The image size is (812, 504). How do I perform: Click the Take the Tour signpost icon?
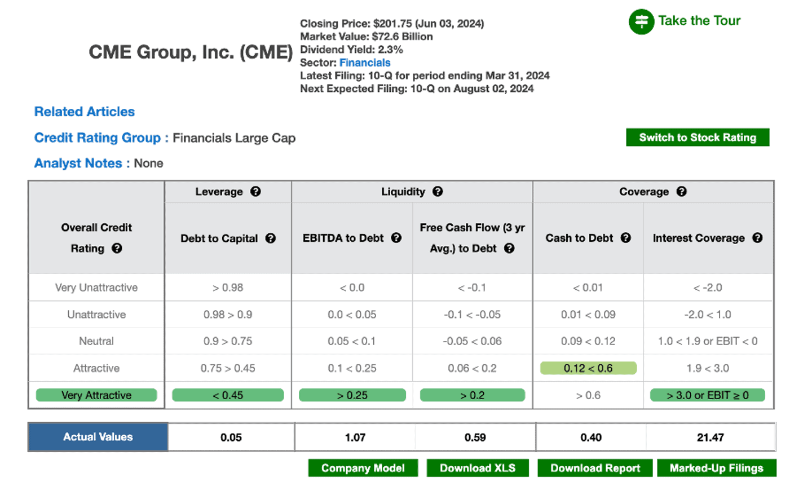(642, 22)
